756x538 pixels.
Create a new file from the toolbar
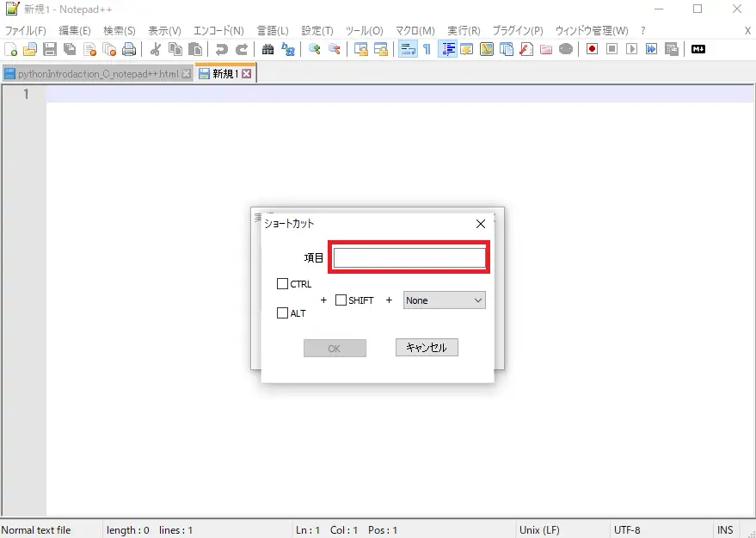(10, 49)
